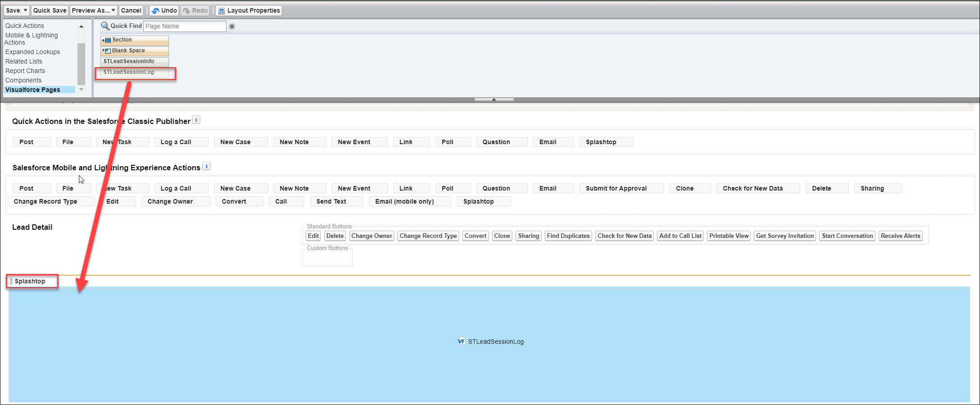
Task: Click the Blank Space palette item icon
Action: pos(106,51)
